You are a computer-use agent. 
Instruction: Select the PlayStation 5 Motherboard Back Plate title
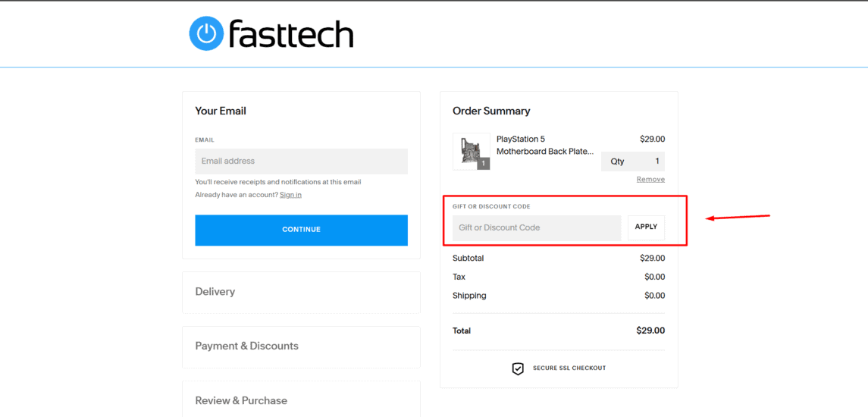(545, 145)
